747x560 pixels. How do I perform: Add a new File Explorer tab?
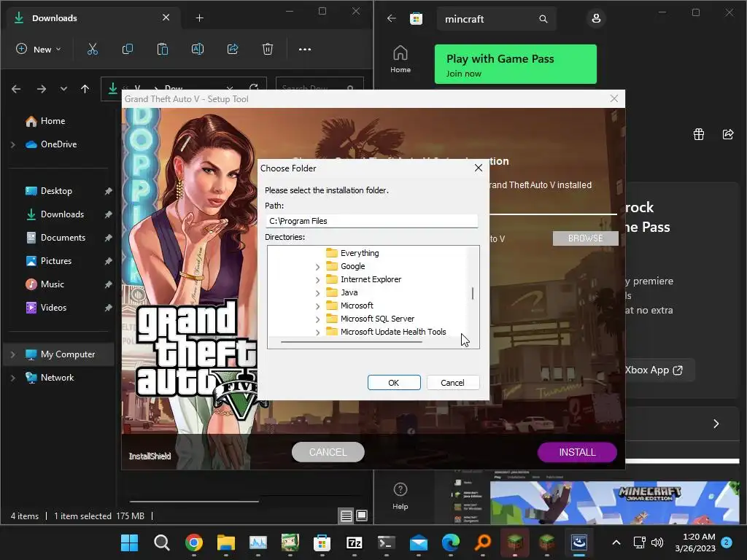click(200, 18)
